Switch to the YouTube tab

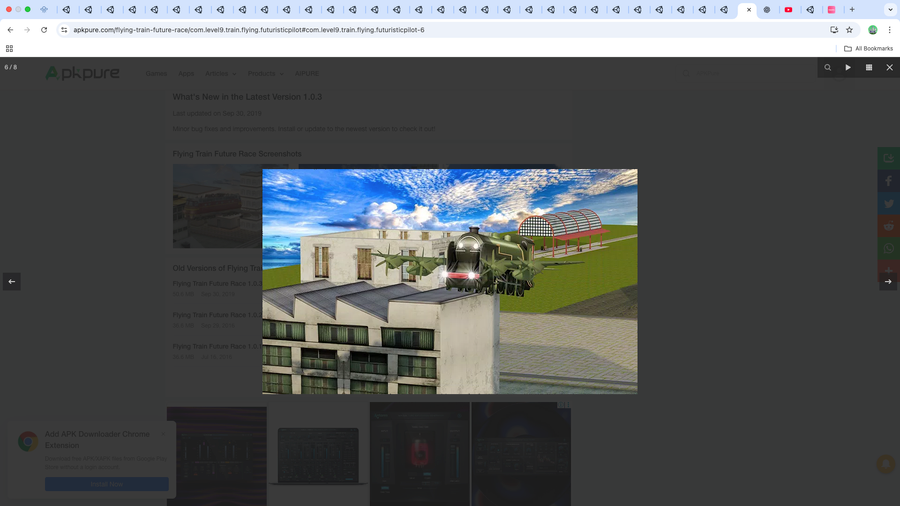pos(788,10)
